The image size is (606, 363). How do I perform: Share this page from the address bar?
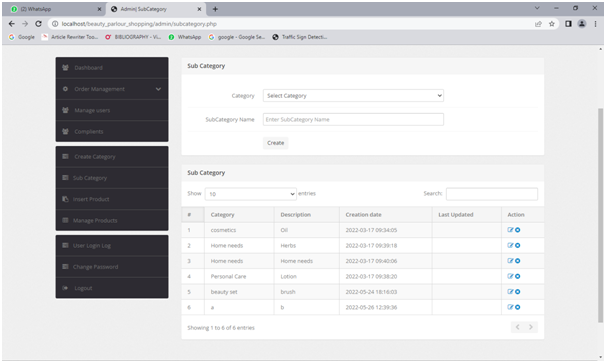pos(538,24)
